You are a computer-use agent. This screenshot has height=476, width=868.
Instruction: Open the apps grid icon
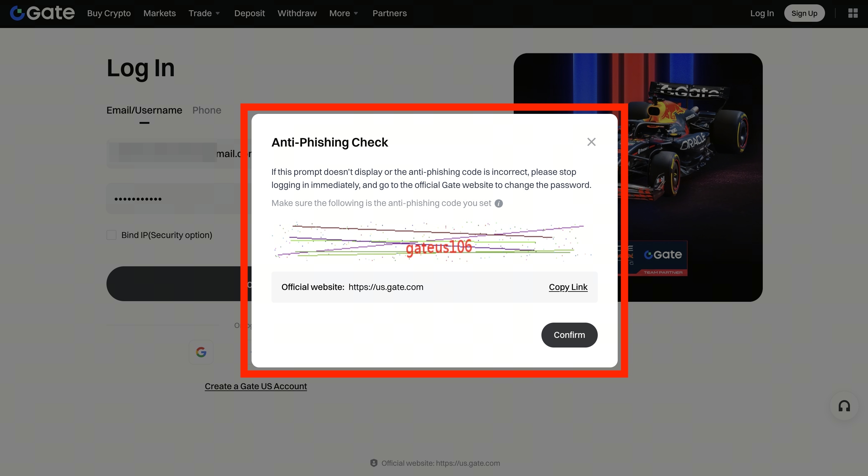tap(852, 13)
